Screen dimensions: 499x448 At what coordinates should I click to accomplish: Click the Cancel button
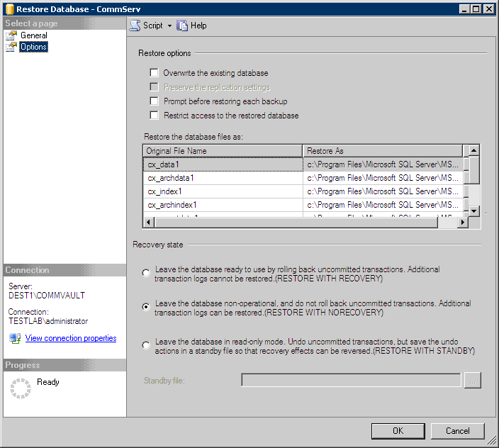coord(458,431)
